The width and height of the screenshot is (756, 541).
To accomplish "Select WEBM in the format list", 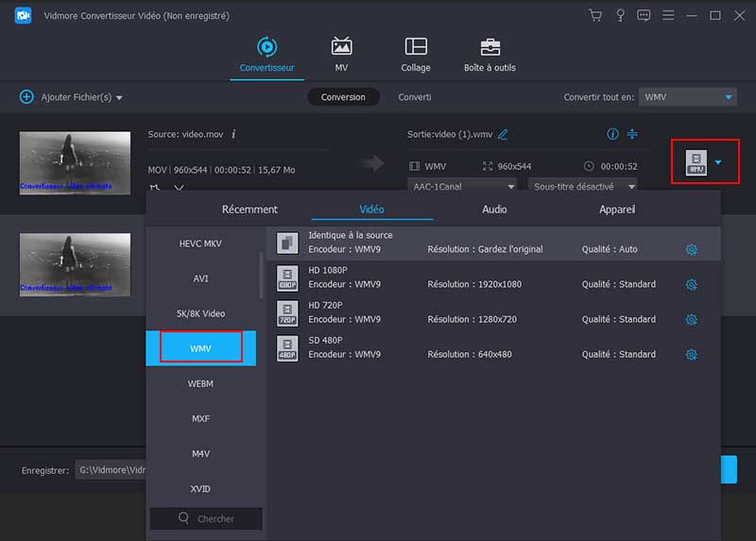I will coord(200,383).
